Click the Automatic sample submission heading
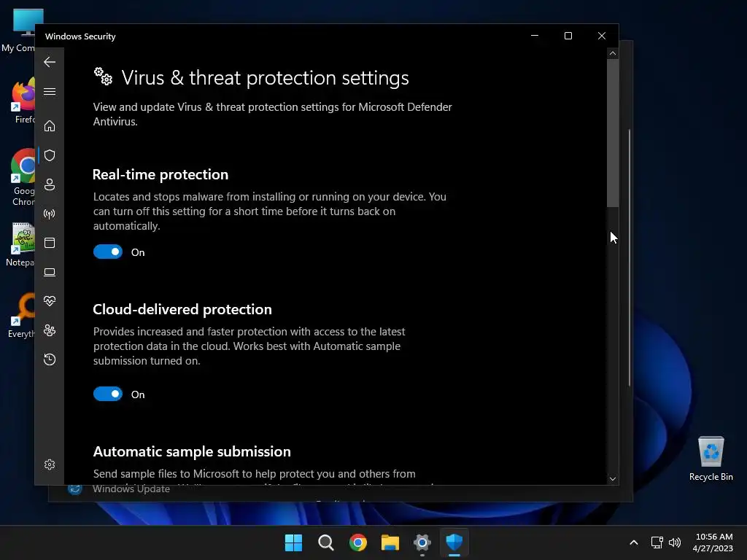Screen dimensions: 747x560 pyautogui.click(x=192, y=451)
